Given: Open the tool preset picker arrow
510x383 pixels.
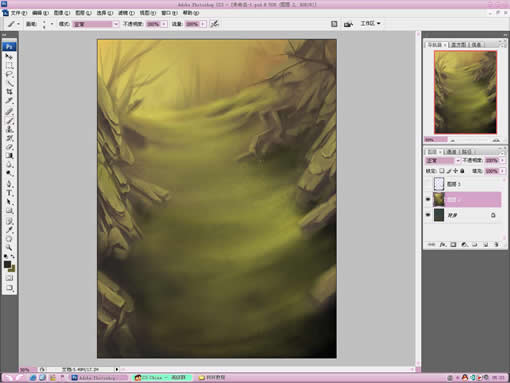Looking at the screenshot, I should click(x=18, y=24).
